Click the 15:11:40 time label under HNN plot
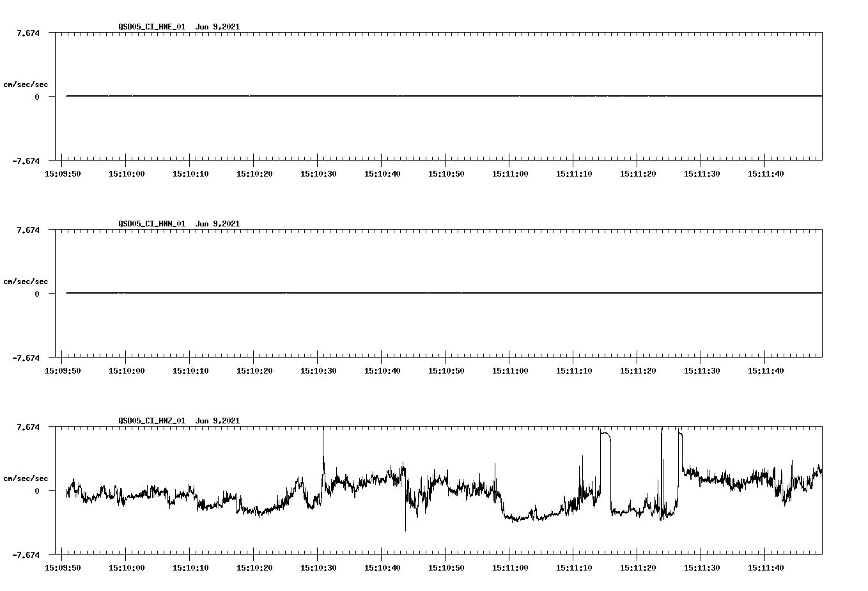The width and height of the screenshot is (868, 591). pos(766,370)
